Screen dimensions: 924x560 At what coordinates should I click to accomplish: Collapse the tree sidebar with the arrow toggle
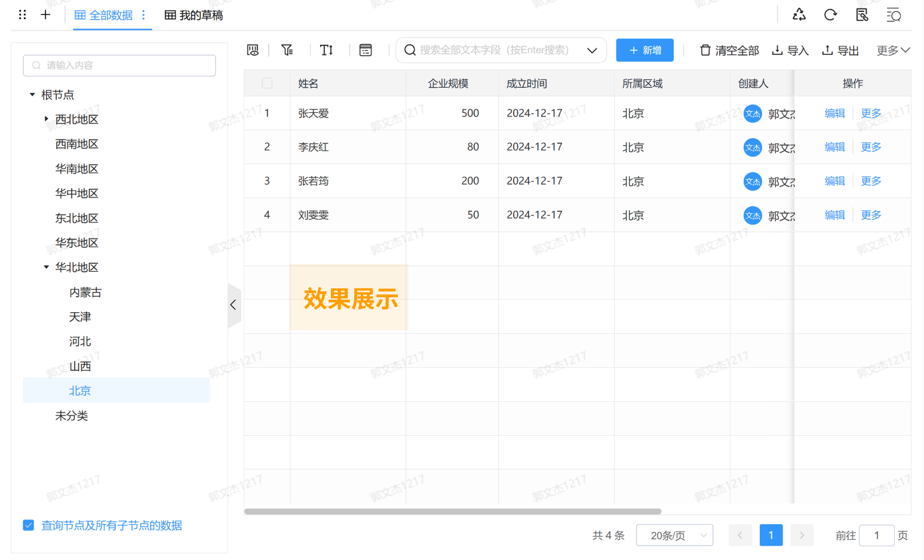tap(233, 304)
